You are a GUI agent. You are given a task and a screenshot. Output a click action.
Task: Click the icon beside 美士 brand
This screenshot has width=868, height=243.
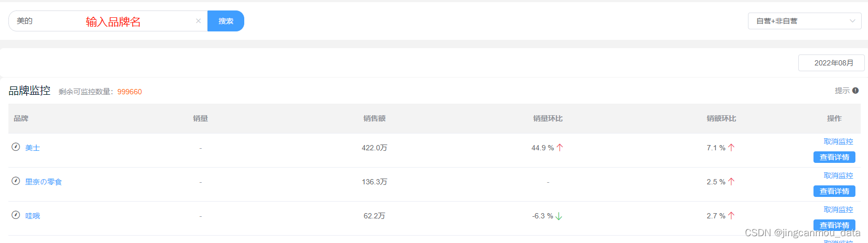click(16, 147)
